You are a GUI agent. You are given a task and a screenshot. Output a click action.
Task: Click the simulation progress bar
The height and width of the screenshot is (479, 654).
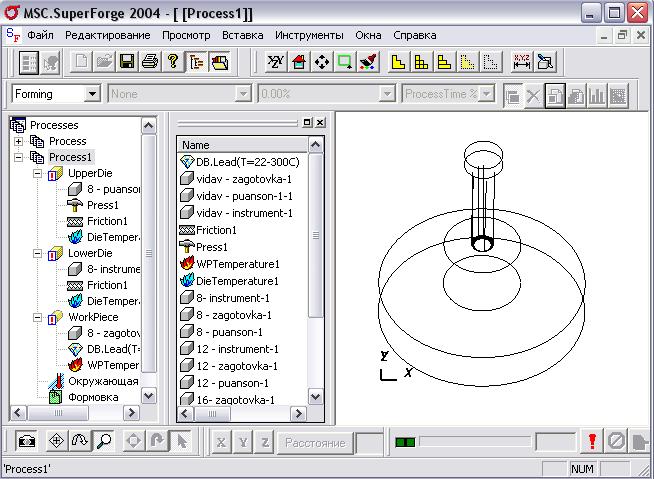point(475,441)
